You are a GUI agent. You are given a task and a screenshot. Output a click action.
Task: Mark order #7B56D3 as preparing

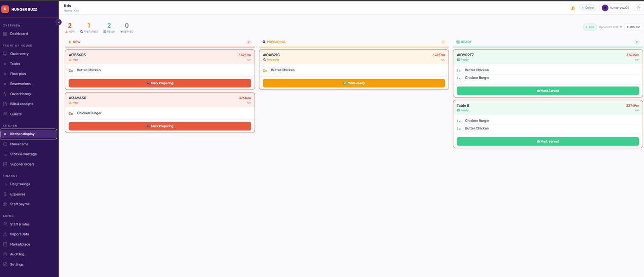point(160,83)
